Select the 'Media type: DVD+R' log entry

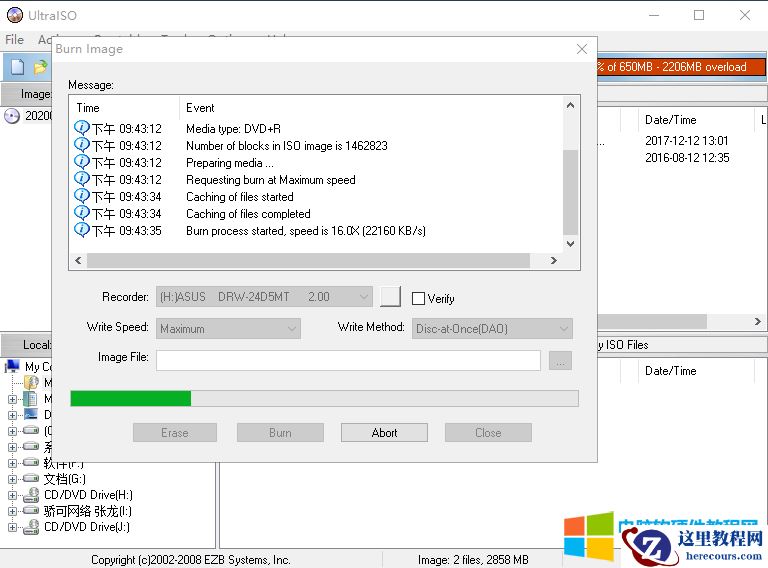233,129
